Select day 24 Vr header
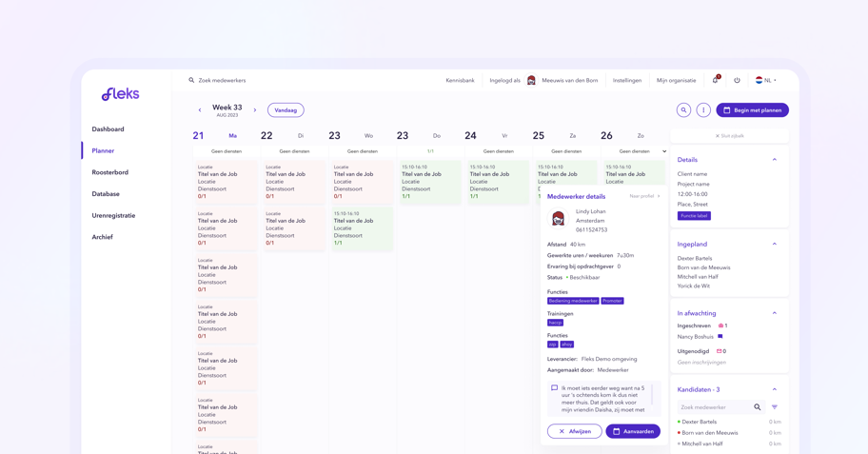868x454 pixels. [x=486, y=136]
